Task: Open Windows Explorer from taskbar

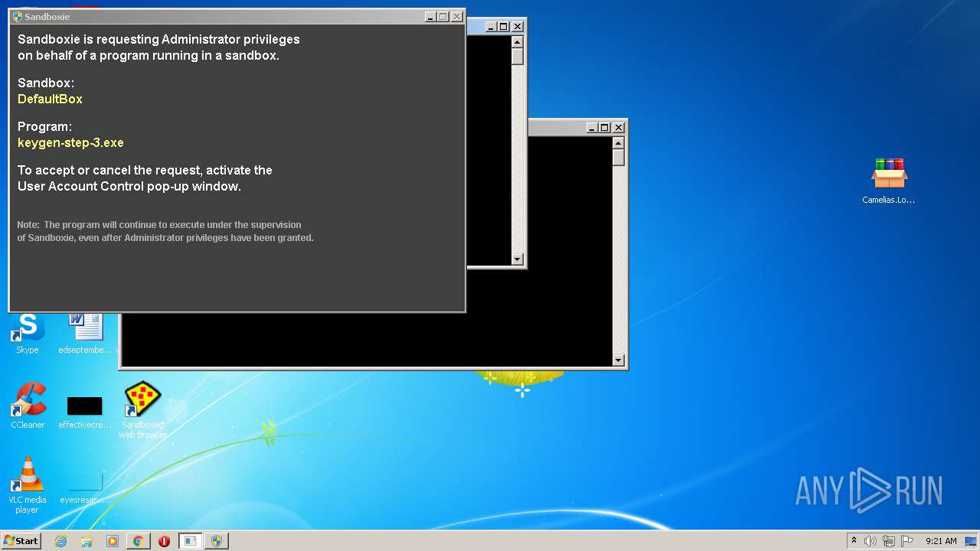Action: 87,541
